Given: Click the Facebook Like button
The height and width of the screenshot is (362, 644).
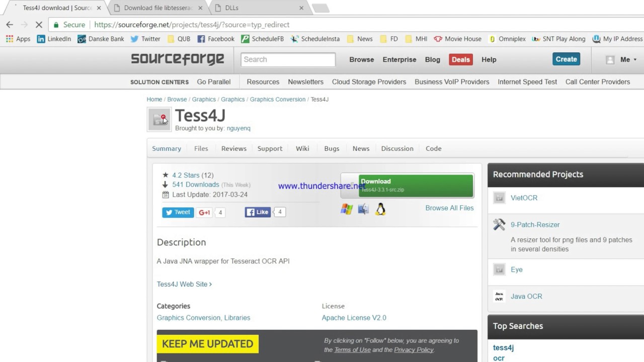Looking at the screenshot, I should point(258,212).
